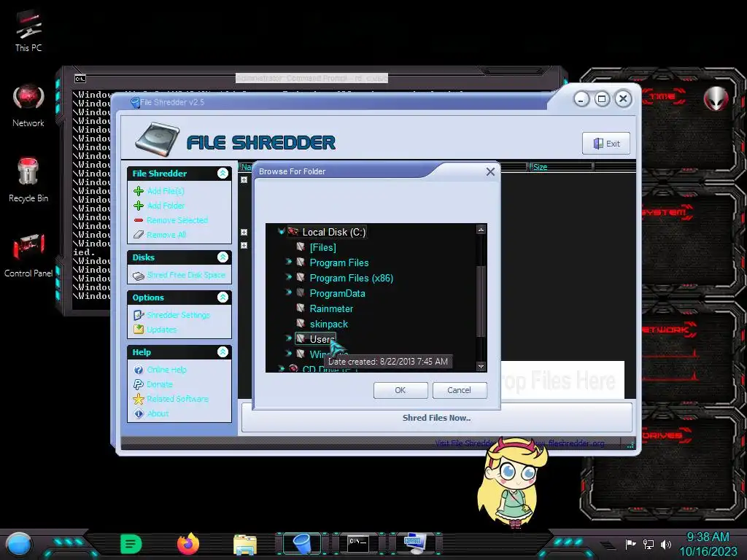Open the This PC desktop icon
Screen dimensions: 747x560
(x=28, y=31)
